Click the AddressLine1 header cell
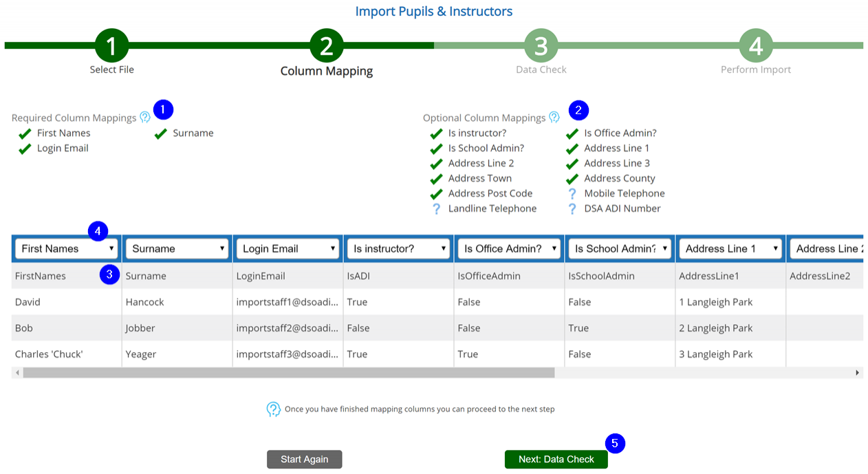Image resolution: width=868 pixels, height=474 pixels. pos(731,276)
